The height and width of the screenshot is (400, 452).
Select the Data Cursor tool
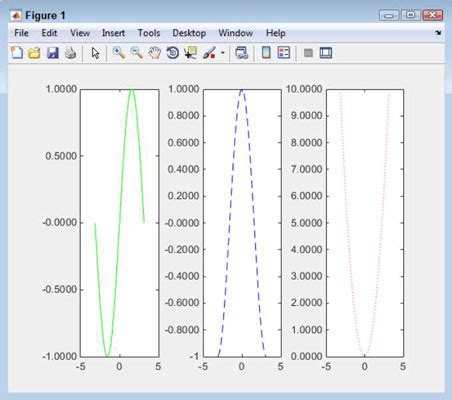pyautogui.click(x=190, y=53)
